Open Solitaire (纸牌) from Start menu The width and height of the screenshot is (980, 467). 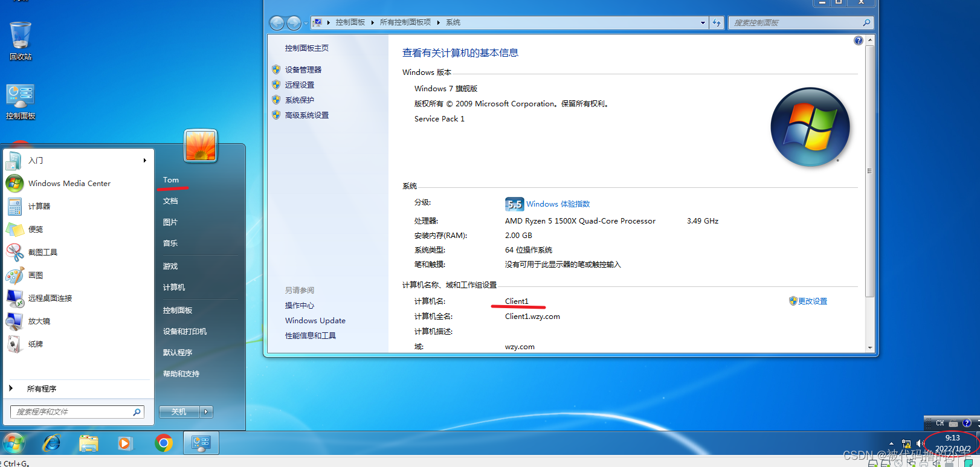77,344
